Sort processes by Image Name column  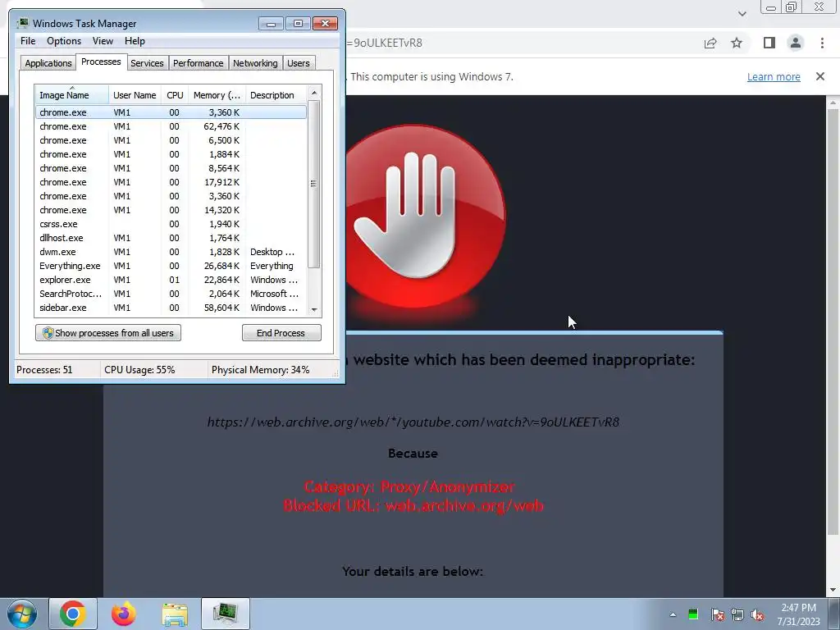pos(72,95)
